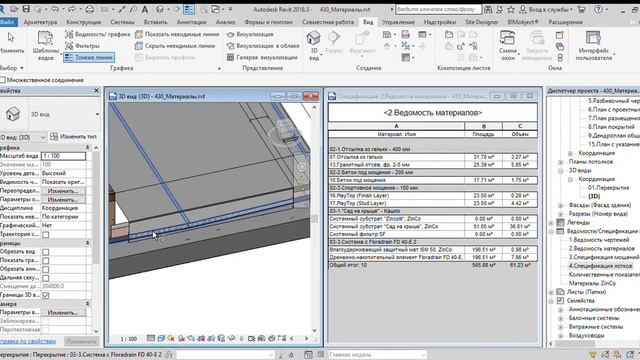
Task: Click the Визуализация teapot tool
Action: (x=250, y=34)
